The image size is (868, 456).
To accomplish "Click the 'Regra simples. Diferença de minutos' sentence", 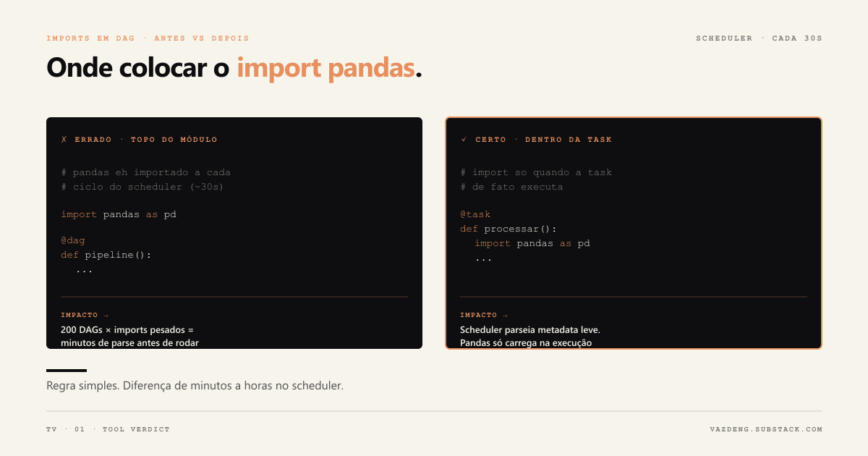I will pos(195,386).
